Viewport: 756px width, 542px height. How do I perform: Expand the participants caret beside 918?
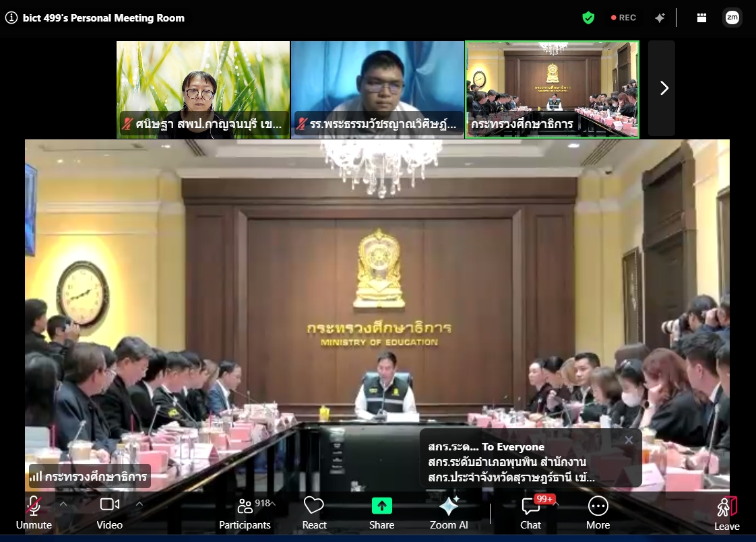[274, 504]
